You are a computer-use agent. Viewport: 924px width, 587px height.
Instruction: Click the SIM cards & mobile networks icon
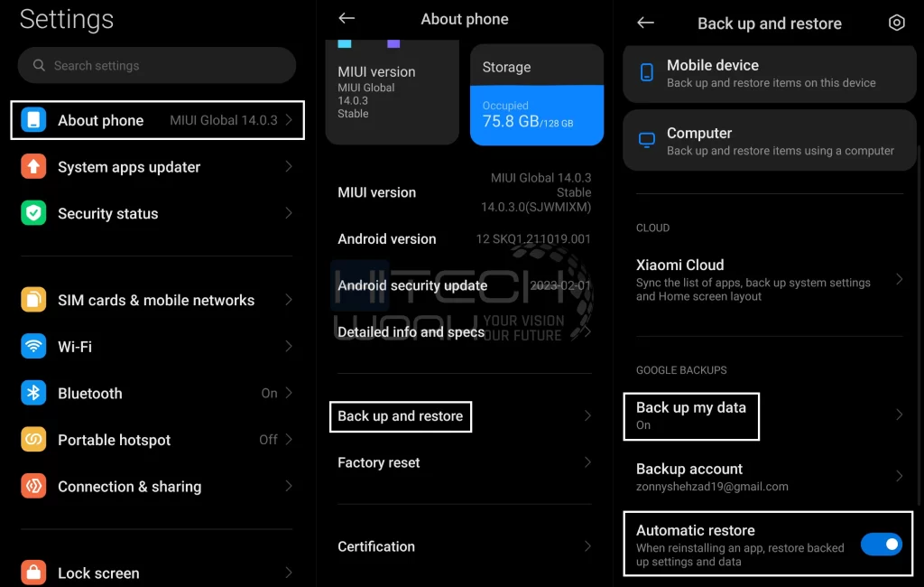click(33, 300)
